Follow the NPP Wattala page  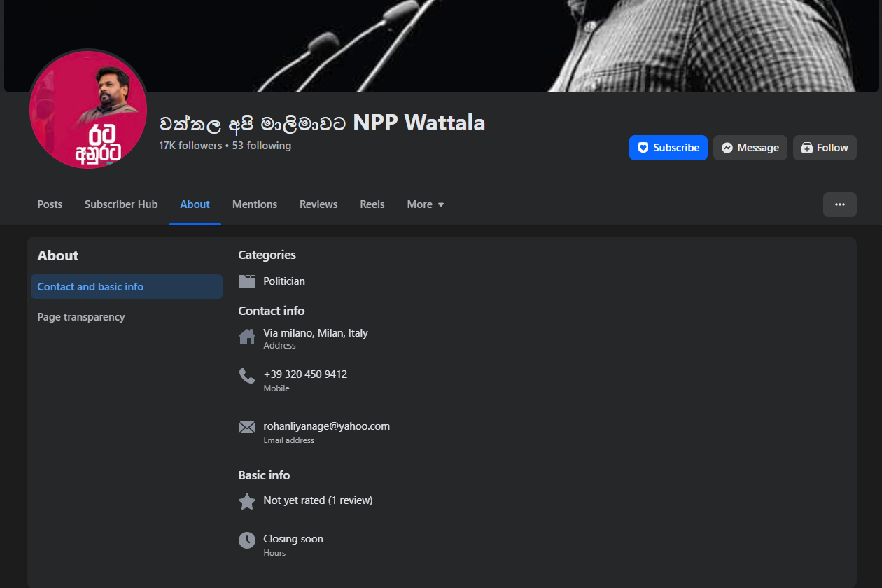point(825,148)
